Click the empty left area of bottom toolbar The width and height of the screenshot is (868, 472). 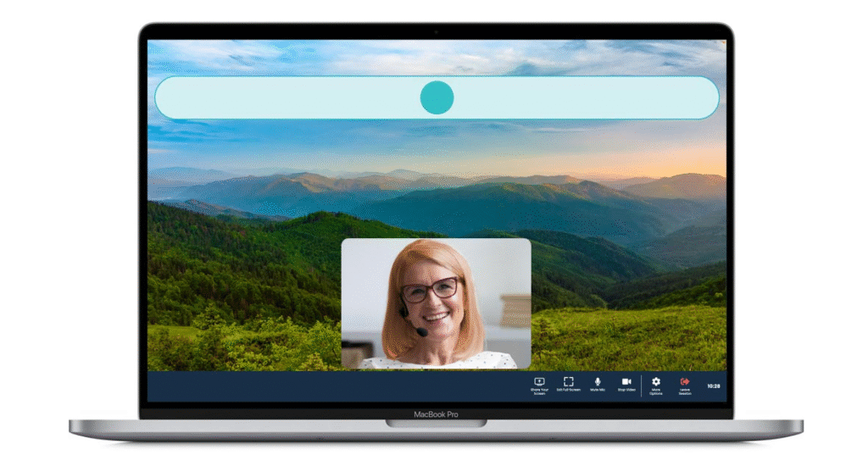click(x=322, y=386)
